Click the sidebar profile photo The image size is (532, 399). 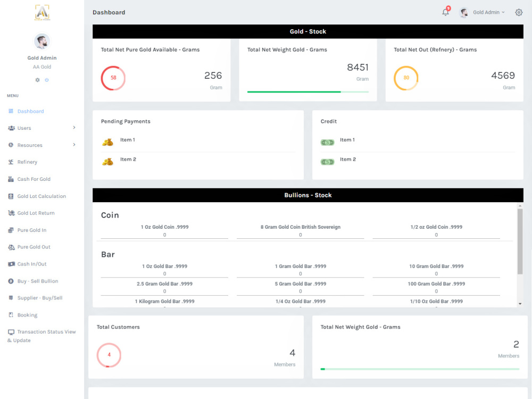(x=42, y=41)
